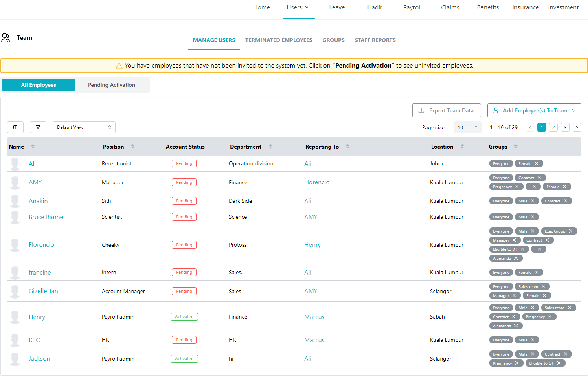Remove Contract tag from Jackson's row

[x=566, y=354]
